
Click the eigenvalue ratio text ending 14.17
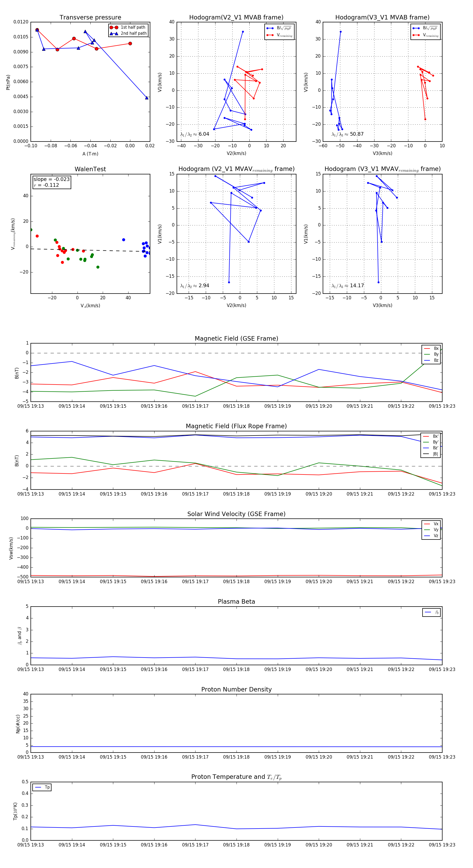coord(348,286)
